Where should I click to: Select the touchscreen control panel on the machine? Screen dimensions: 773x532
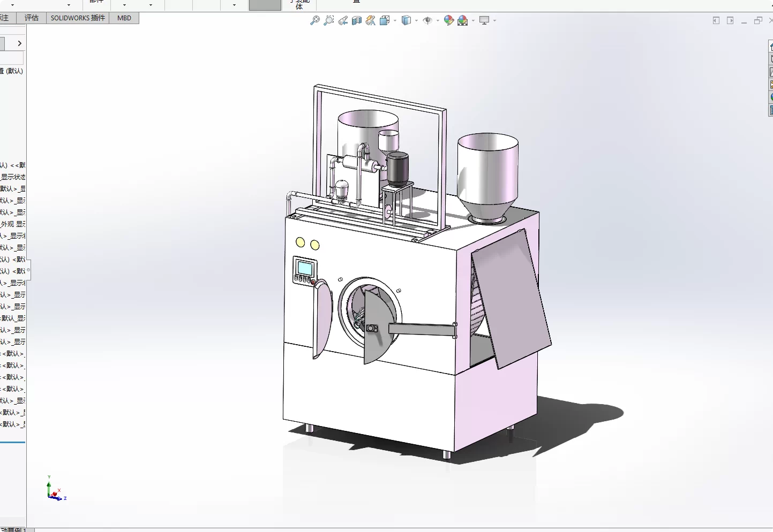304,270
